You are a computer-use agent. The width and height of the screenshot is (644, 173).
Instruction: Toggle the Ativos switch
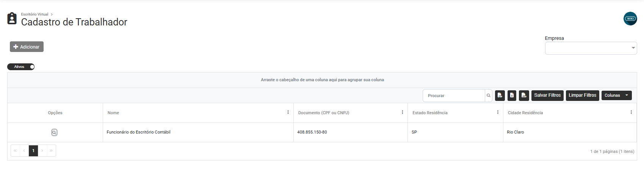point(21,67)
